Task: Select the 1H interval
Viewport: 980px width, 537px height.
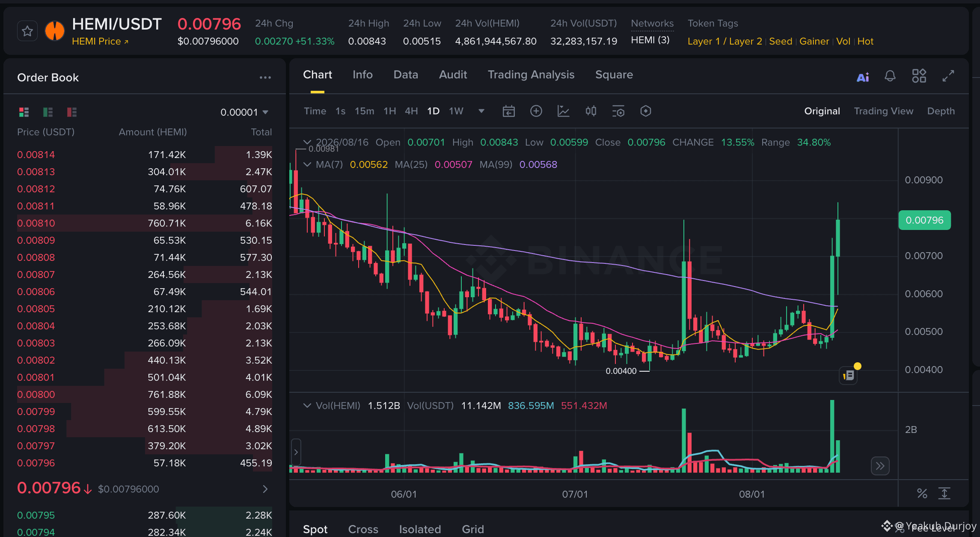Action: tap(389, 111)
